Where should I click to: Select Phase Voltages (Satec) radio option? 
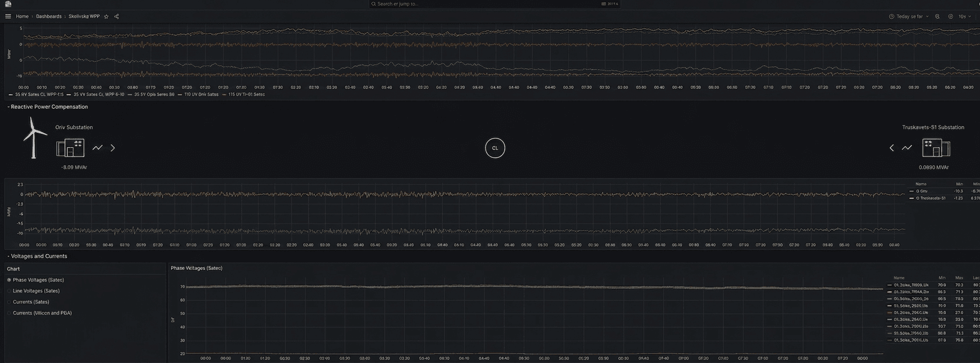35,280
